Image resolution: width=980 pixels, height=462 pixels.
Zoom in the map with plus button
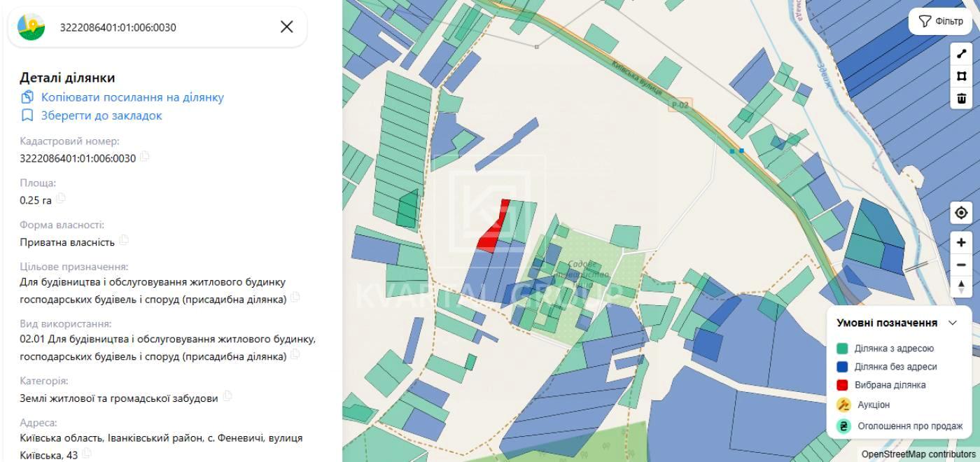click(961, 243)
